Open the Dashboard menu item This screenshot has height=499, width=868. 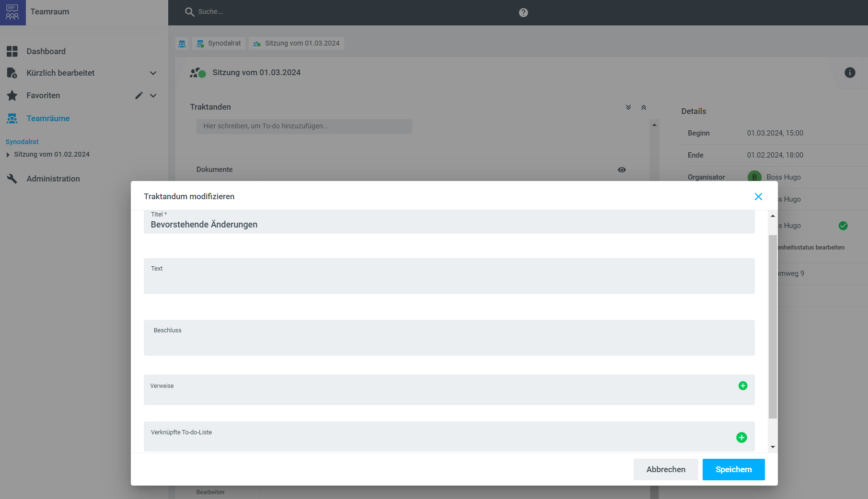46,51
